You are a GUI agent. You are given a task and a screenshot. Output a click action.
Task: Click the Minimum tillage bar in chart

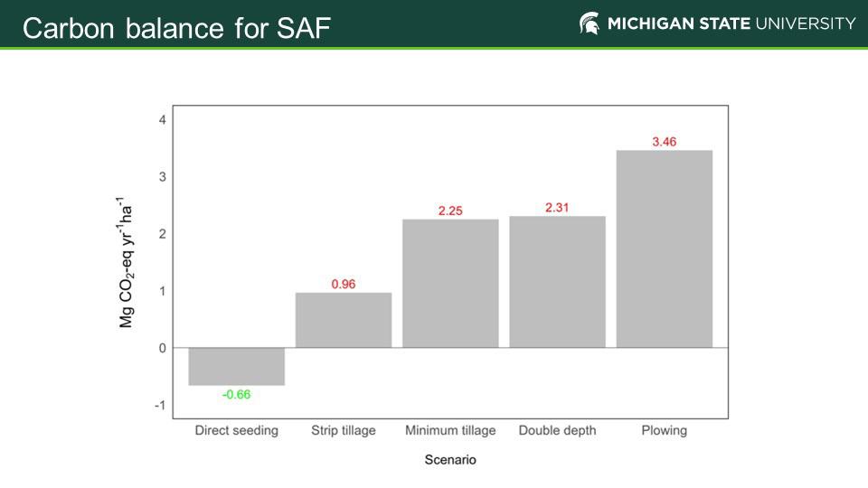pyautogui.click(x=450, y=283)
